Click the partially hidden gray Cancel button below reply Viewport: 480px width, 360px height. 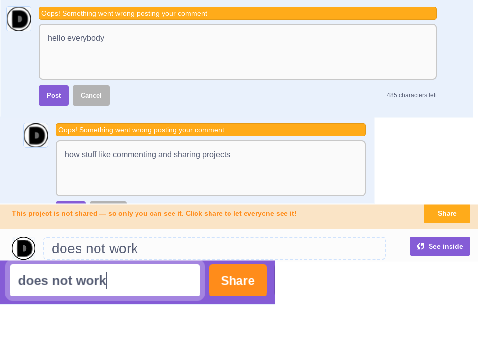click(108, 202)
